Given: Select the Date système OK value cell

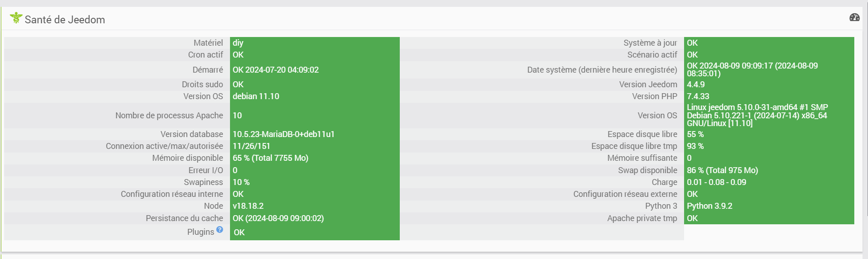Looking at the screenshot, I should [x=769, y=70].
